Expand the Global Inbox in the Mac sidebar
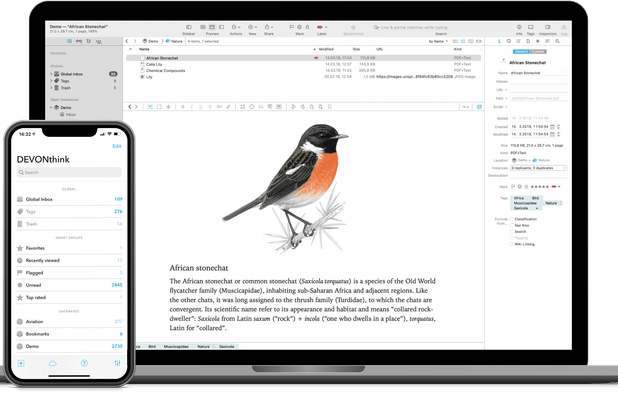The width and height of the screenshot is (618, 394). (51, 74)
